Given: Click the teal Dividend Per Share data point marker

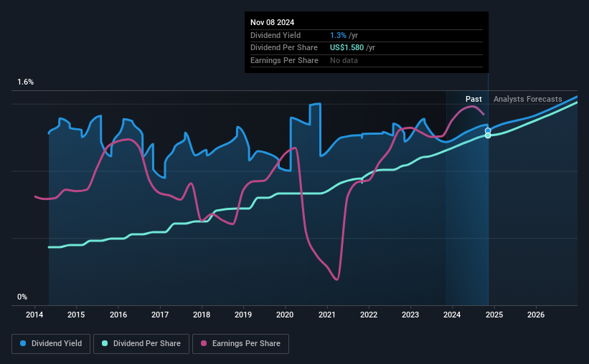Looking at the screenshot, I should pyautogui.click(x=488, y=135).
